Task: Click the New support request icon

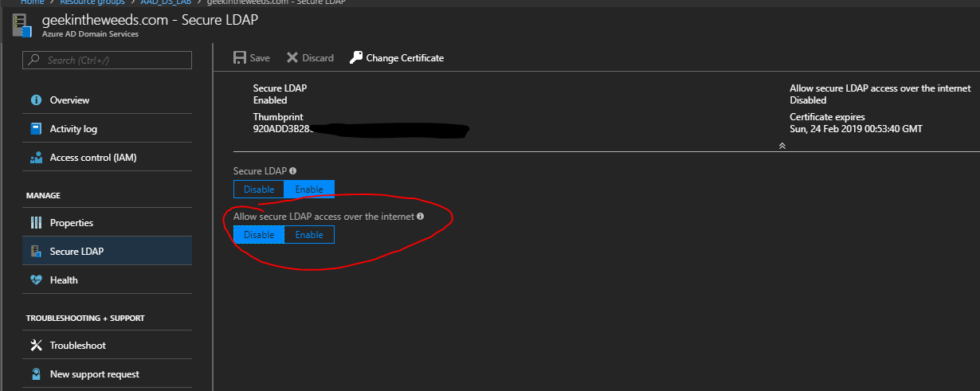Action: click(x=36, y=374)
